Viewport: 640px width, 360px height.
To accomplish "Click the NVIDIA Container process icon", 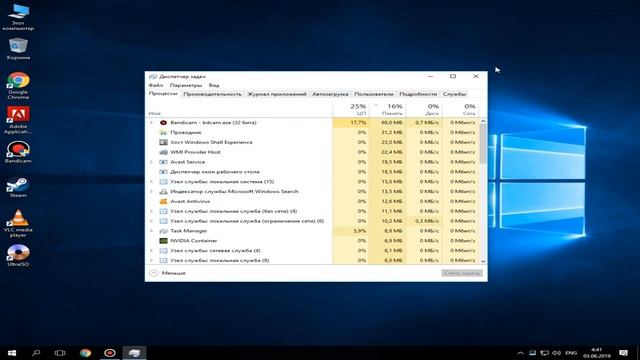I will click(x=163, y=241).
